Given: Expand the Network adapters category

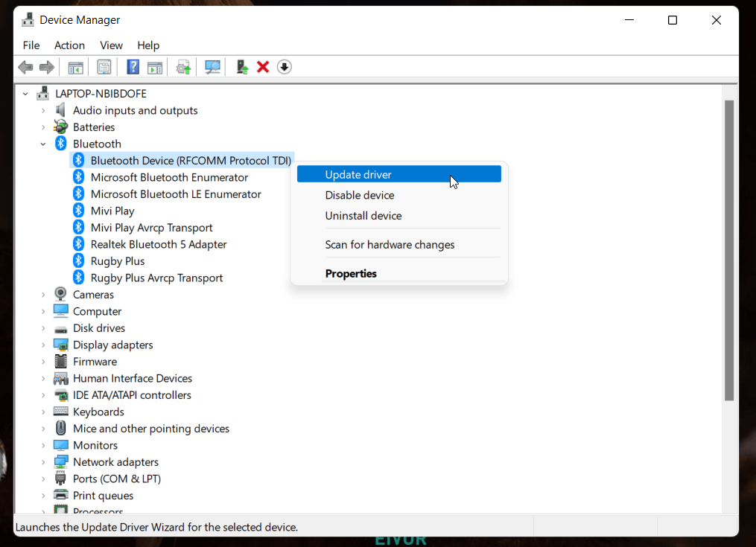Looking at the screenshot, I should (43, 461).
